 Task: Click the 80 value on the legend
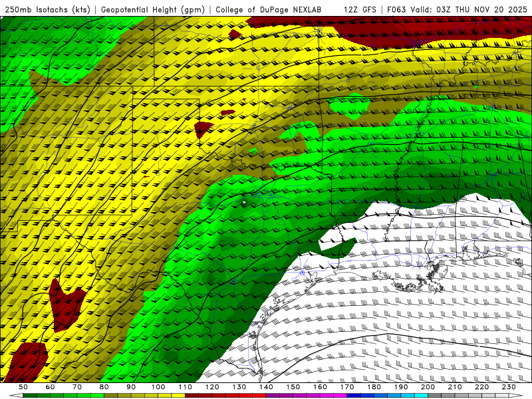tap(104, 387)
